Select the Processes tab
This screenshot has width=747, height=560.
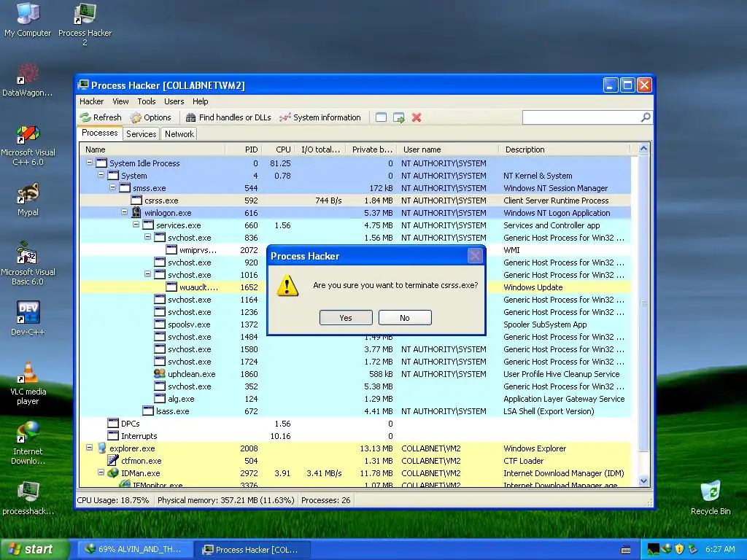click(99, 133)
